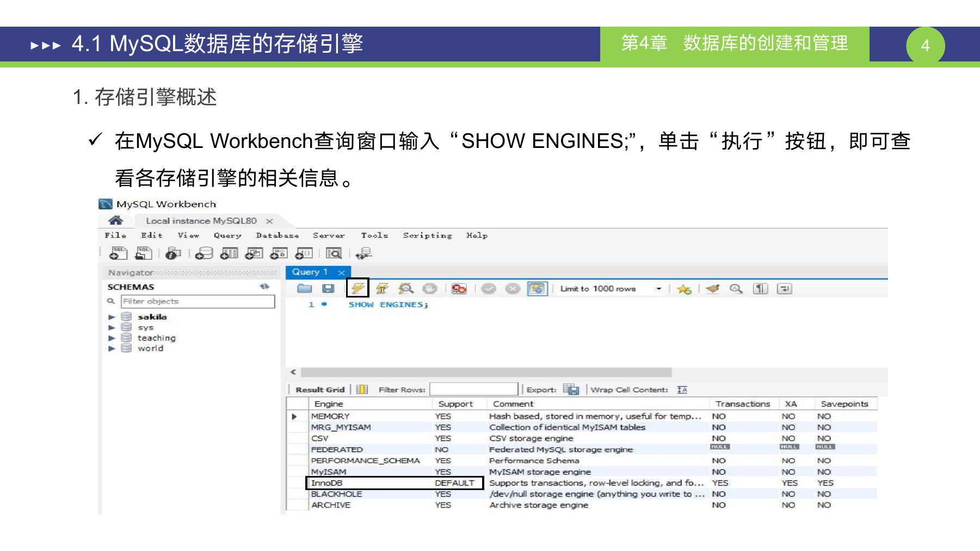Run EXPLAIN on the current statement
Screen dimensions: 980x551
tap(406, 288)
